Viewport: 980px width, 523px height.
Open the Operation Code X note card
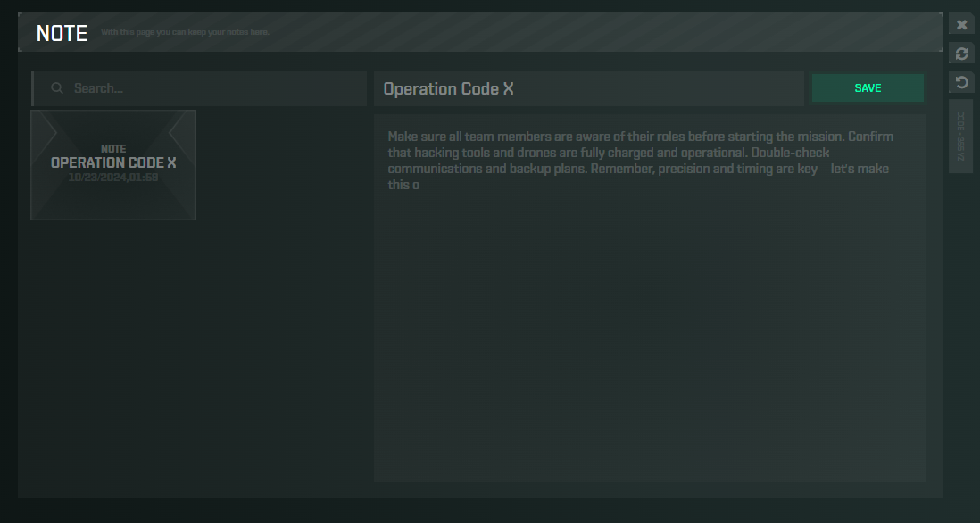113,165
